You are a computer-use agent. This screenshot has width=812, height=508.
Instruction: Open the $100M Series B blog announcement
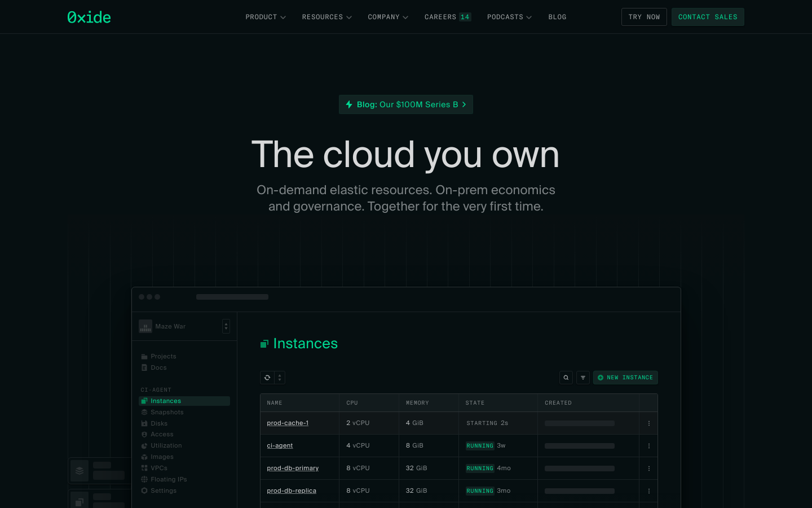pyautogui.click(x=406, y=104)
